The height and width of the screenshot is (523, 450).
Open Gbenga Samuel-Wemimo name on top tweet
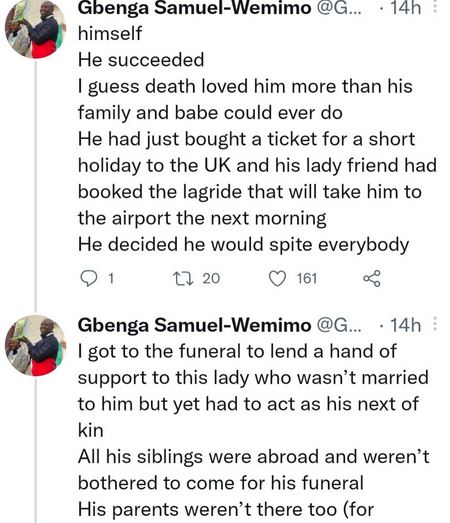(194, 7)
